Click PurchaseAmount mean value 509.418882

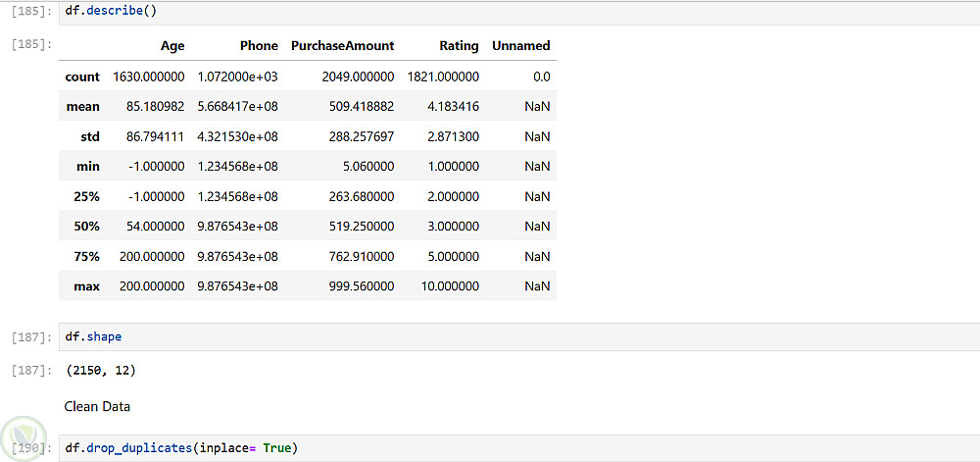(362, 107)
